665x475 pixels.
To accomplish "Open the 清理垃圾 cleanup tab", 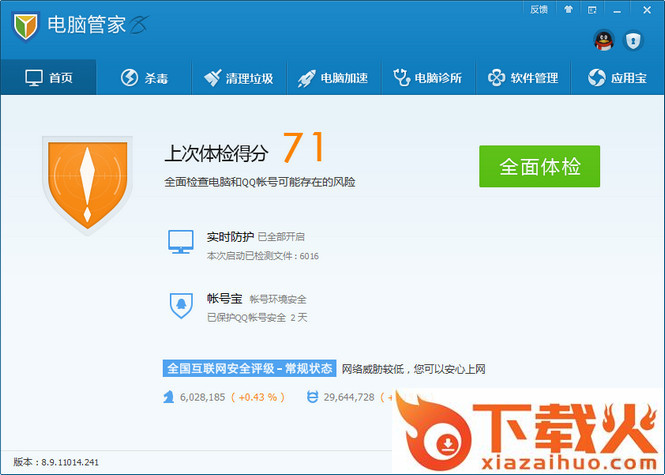I will 239,77.
